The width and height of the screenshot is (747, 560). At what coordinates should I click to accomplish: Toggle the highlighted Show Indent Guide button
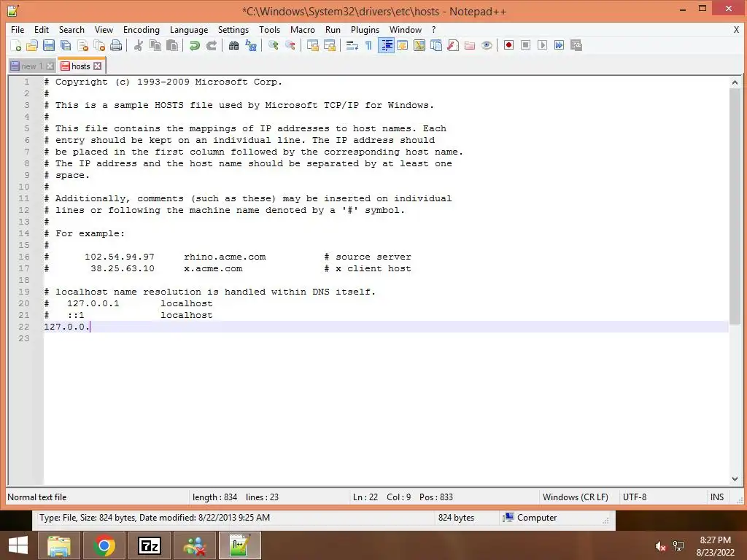pos(386,45)
